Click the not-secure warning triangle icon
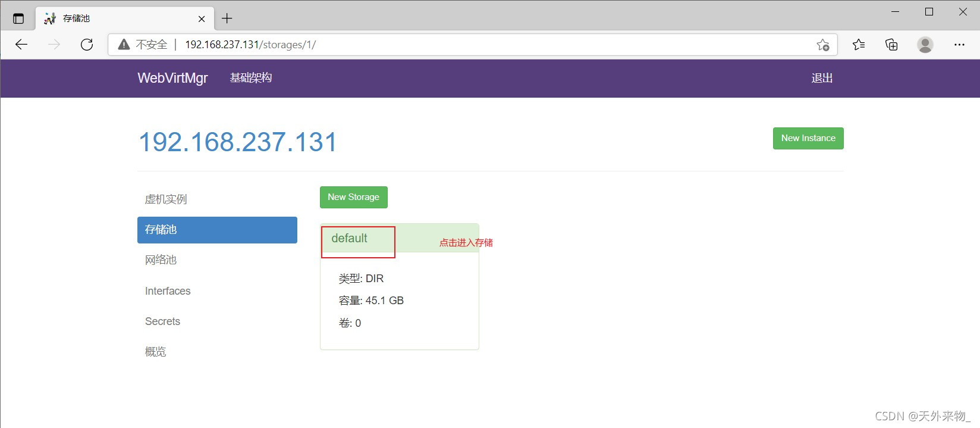980x428 pixels. coord(124,45)
